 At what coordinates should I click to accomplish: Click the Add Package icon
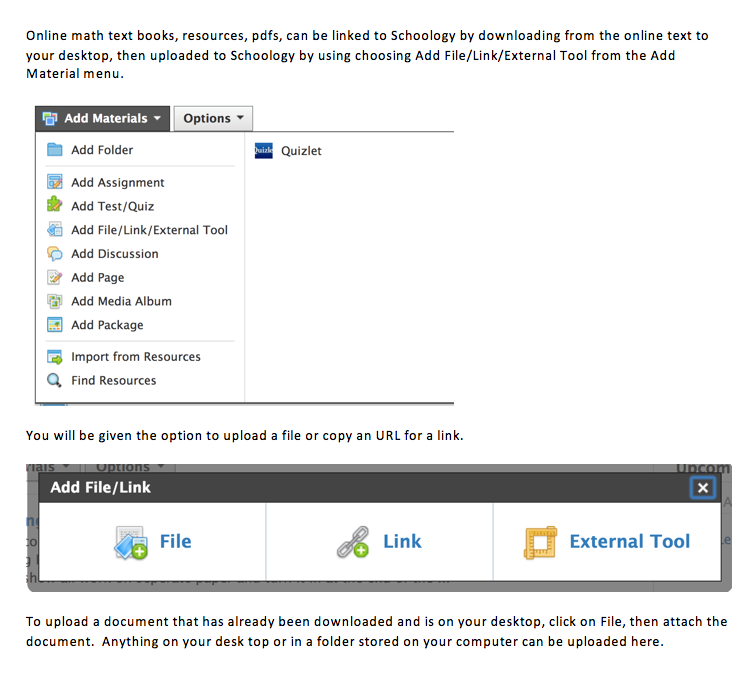[55, 325]
